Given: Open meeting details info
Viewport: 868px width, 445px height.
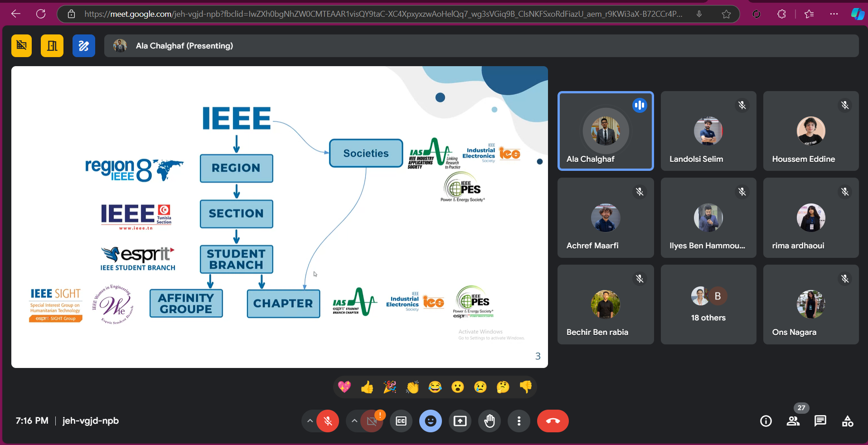Looking at the screenshot, I should point(766,421).
